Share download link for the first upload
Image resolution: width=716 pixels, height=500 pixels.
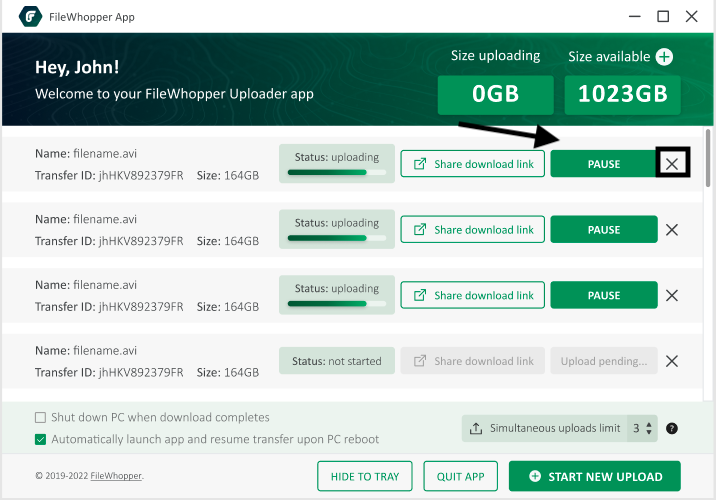[x=473, y=164]
